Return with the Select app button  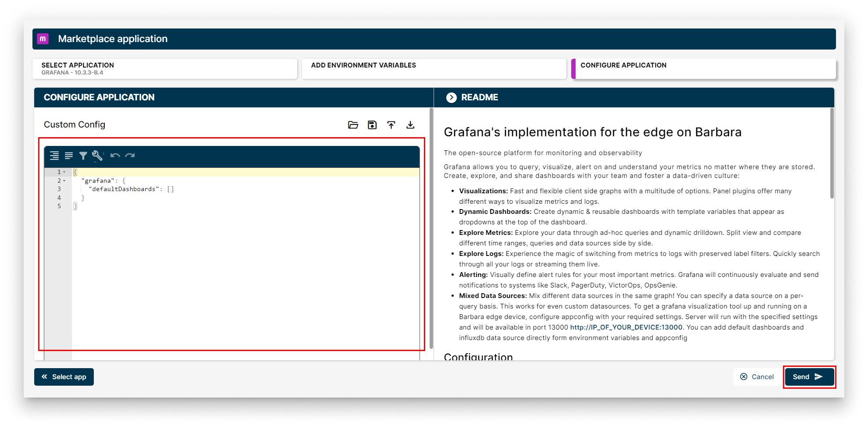coord(64,376)
